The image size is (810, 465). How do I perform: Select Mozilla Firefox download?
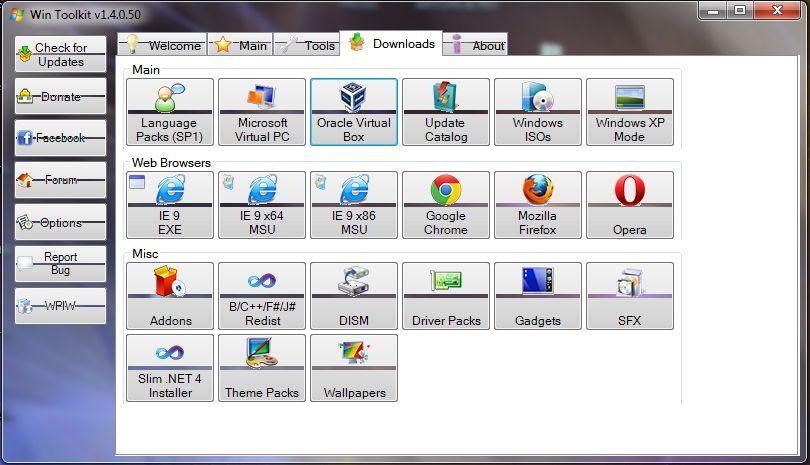[x=538, y=205]
